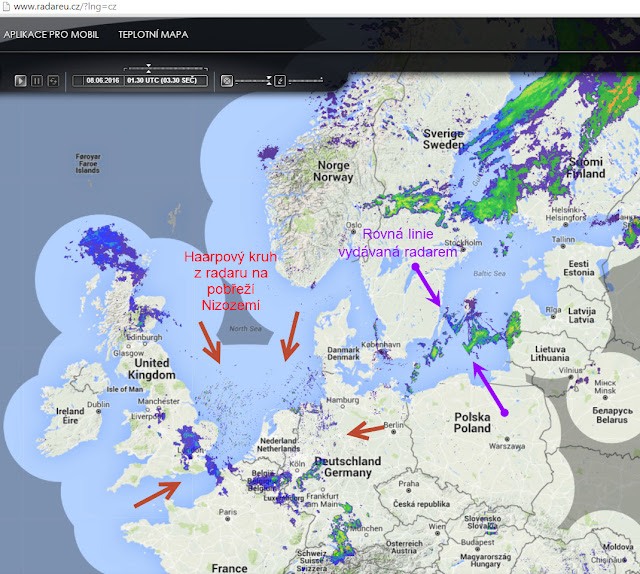Click the Stockholm city marker
Image resolution: width=640 pixels, height=574 pixels.
point(463,249)
